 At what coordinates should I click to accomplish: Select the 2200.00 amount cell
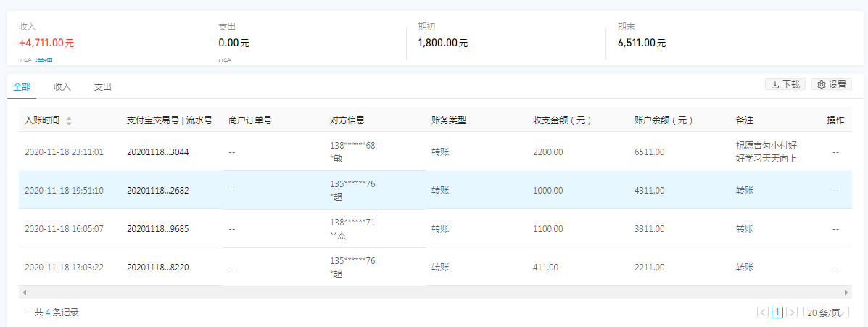[x=547, y=152]
